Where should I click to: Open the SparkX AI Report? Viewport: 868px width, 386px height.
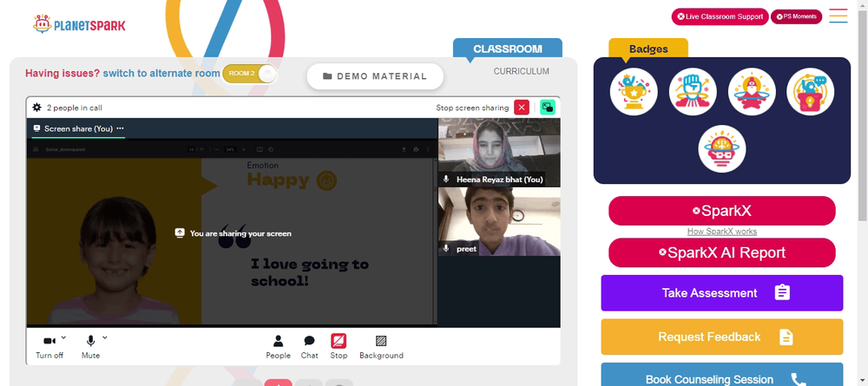pos(722,252)
